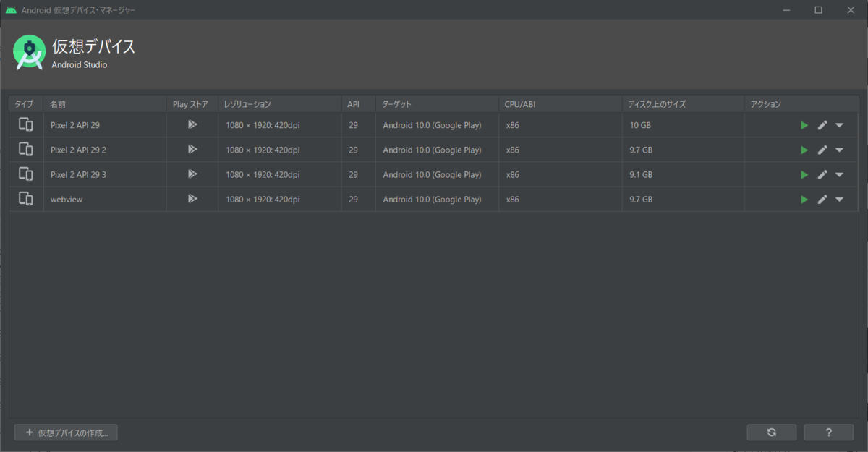The height and width of the screenshot is (452, 868).
Task: Click resolution cell in Pixel 2 API 29 row
Action: pos(280,125)
